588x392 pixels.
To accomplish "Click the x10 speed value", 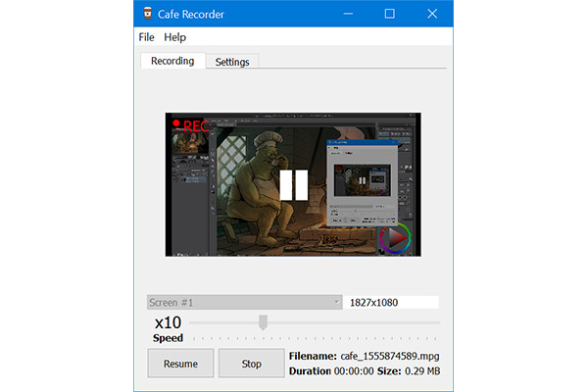I will (168, 322).
